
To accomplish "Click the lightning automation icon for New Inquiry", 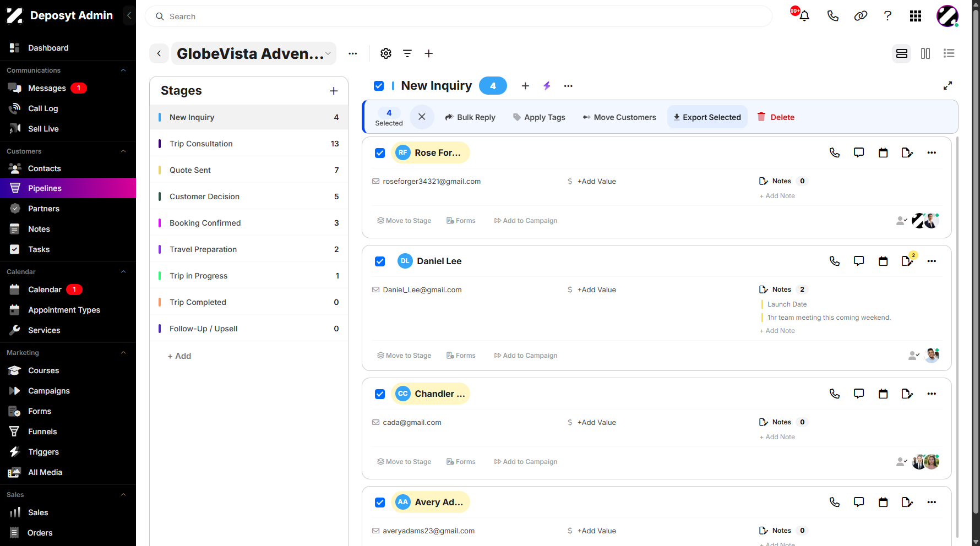I will 547,86.
